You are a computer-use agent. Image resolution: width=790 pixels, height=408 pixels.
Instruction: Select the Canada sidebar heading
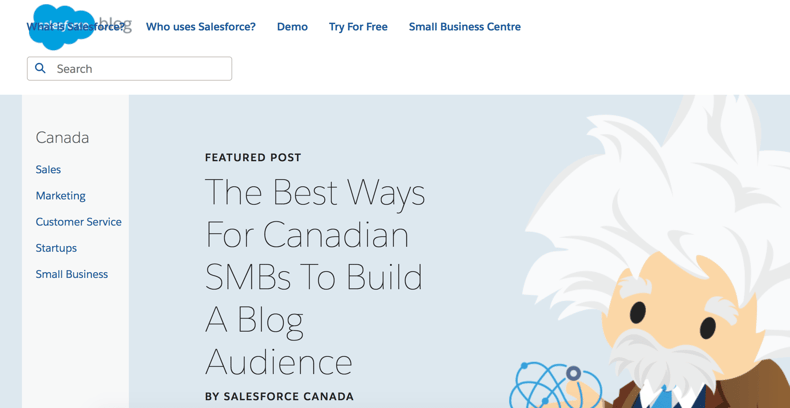coord(62,138)
